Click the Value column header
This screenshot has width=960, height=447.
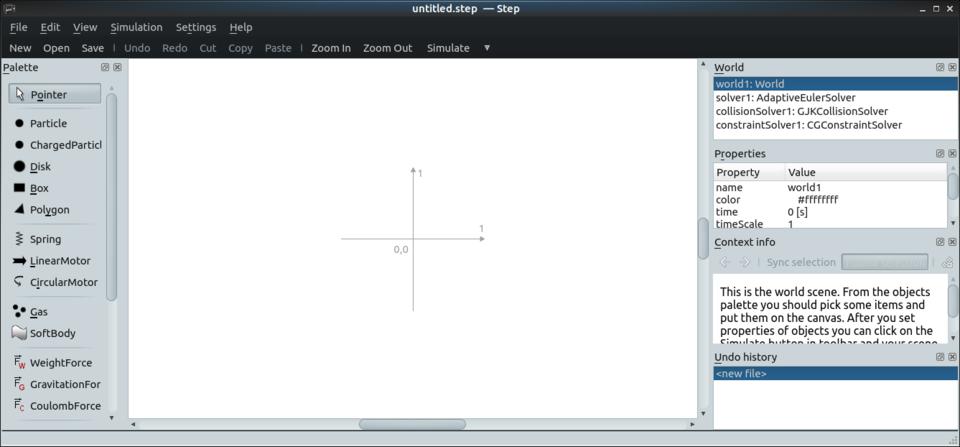[866, 172]
